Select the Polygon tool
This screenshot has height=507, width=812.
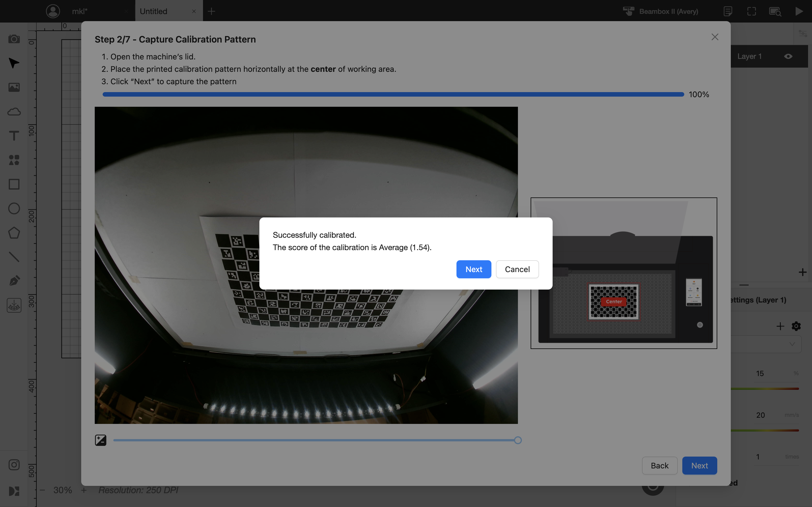point(14,233)
